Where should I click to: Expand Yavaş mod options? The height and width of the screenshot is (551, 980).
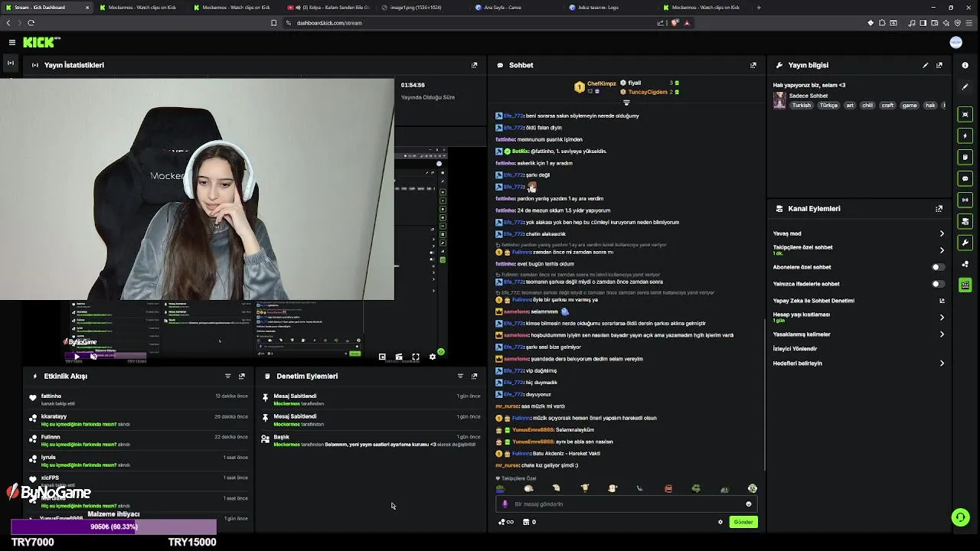942,233
